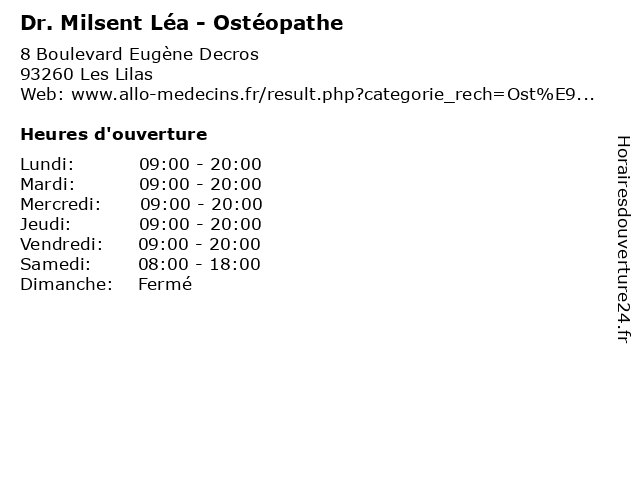Screen dimensions: 640x480
Task: Click the Samedi day label
Action: point(56,264)
